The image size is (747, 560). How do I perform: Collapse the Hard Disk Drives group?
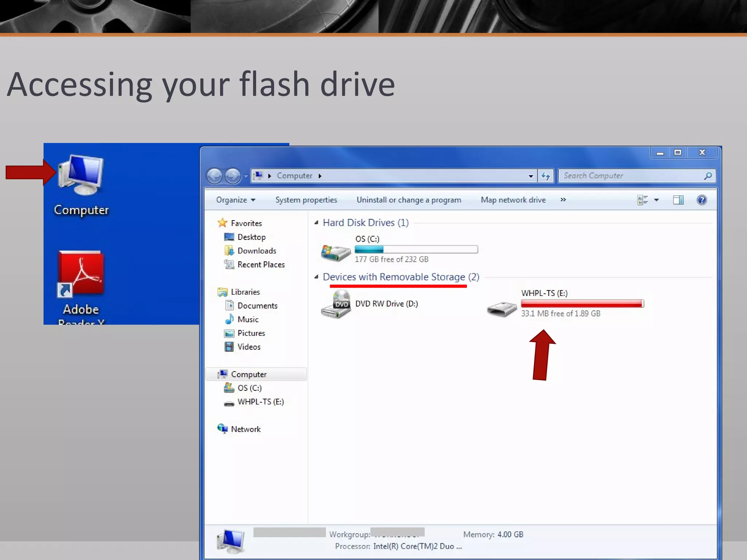317,222
